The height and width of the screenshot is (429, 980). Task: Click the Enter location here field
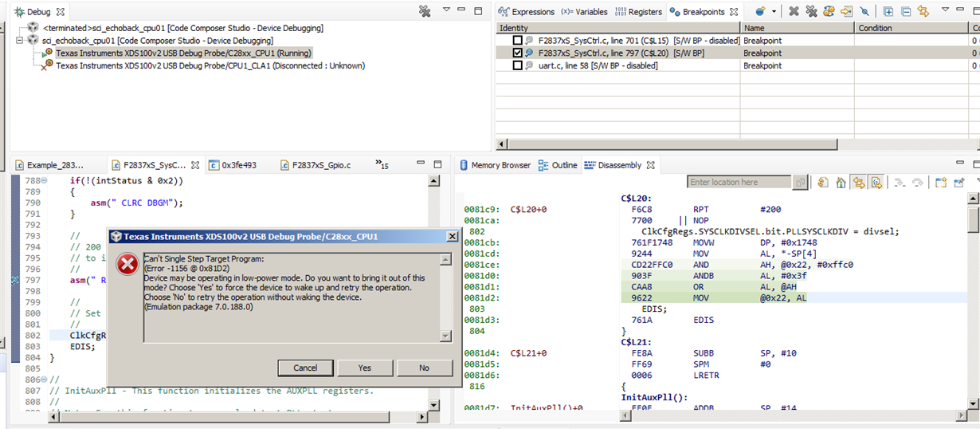(741, 182)
